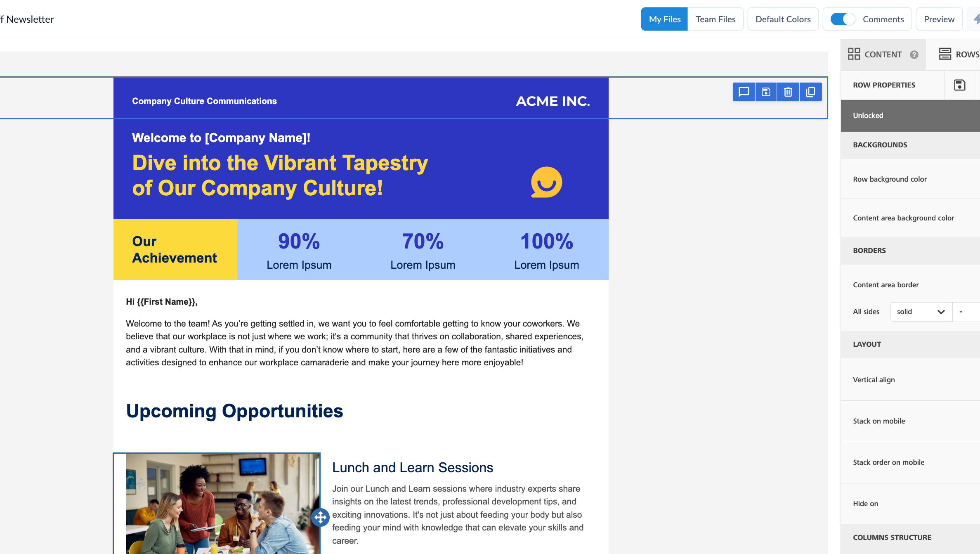
Task: Click the Default Colors button
Action: tap(783, 19)
